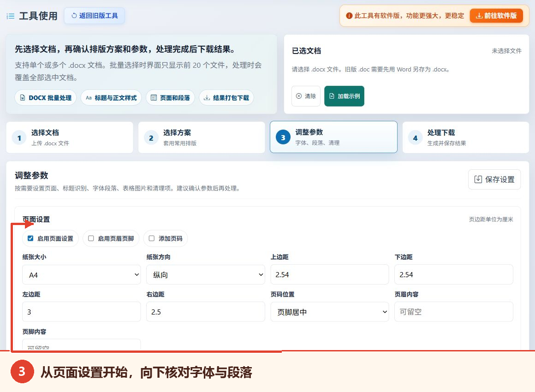Image resolution: width=535 pixels, height=392 pixels.
Task: Open the 页码位置 页脚居中 dropdown
Action: pyautogui.click(x=330, y=312)
